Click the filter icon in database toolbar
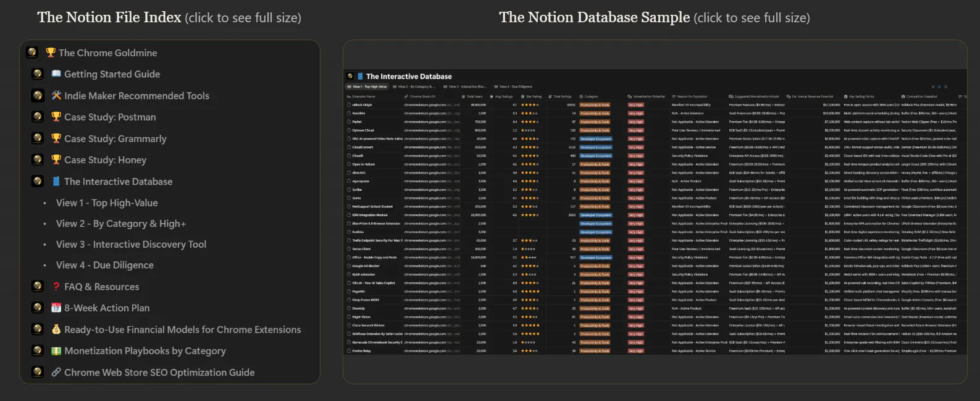 932,87
